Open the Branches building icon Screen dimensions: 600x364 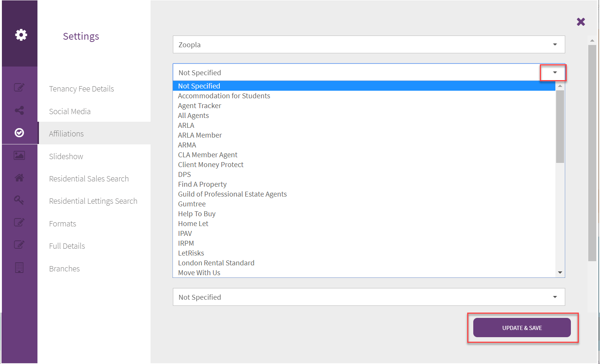(x=19, y=268)
